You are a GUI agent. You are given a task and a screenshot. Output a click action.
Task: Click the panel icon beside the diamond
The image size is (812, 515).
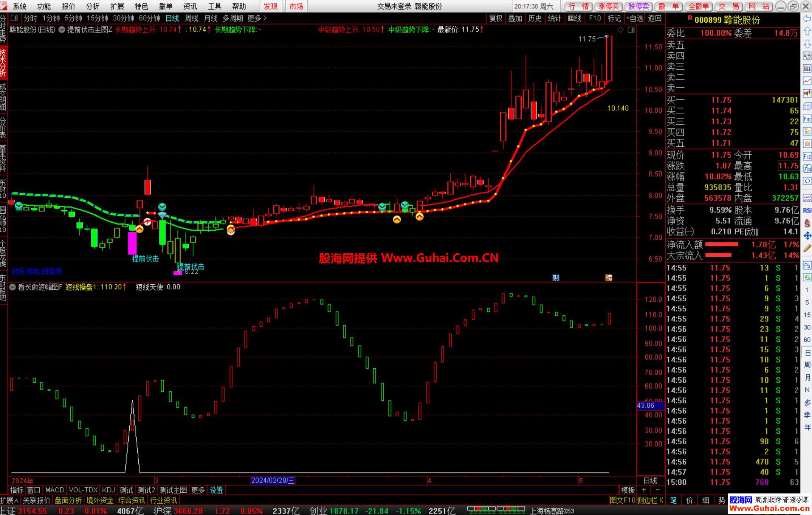[x=631, y=29]
